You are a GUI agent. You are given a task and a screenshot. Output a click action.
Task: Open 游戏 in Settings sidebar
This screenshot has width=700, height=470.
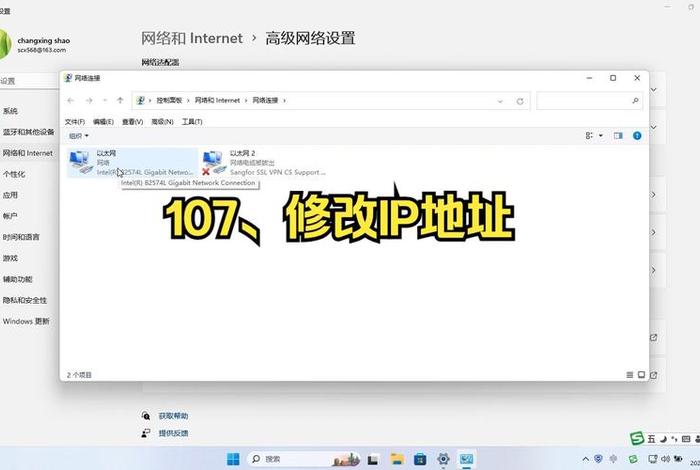click(x=10, y=258)
